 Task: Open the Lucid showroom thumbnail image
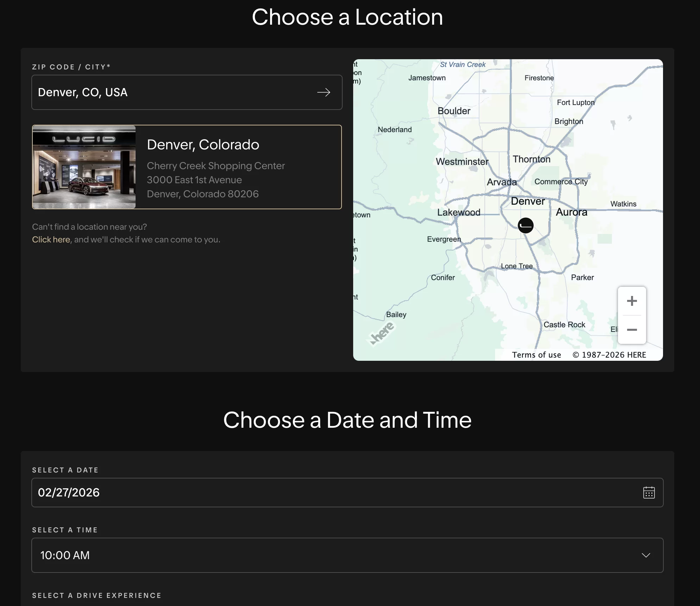[84, 167]
